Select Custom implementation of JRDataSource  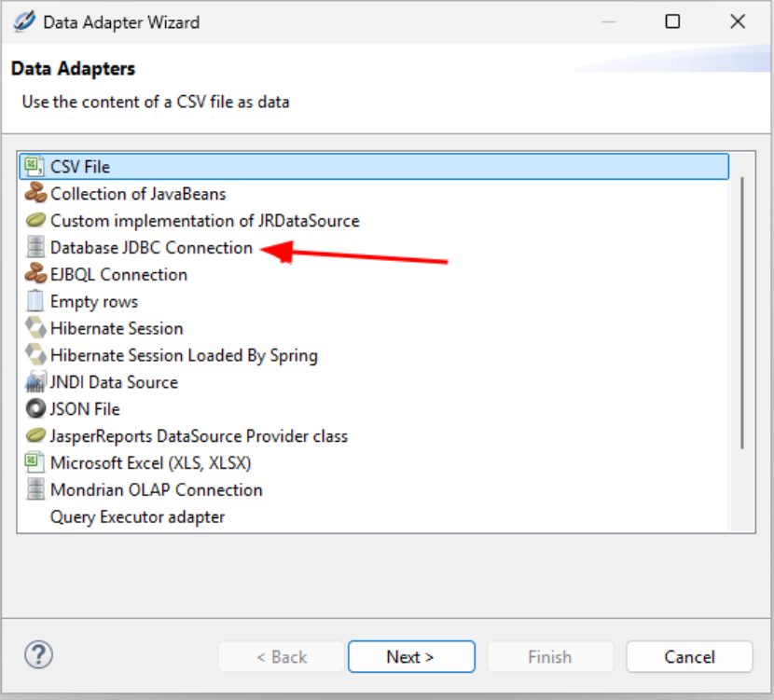[204, 221]
